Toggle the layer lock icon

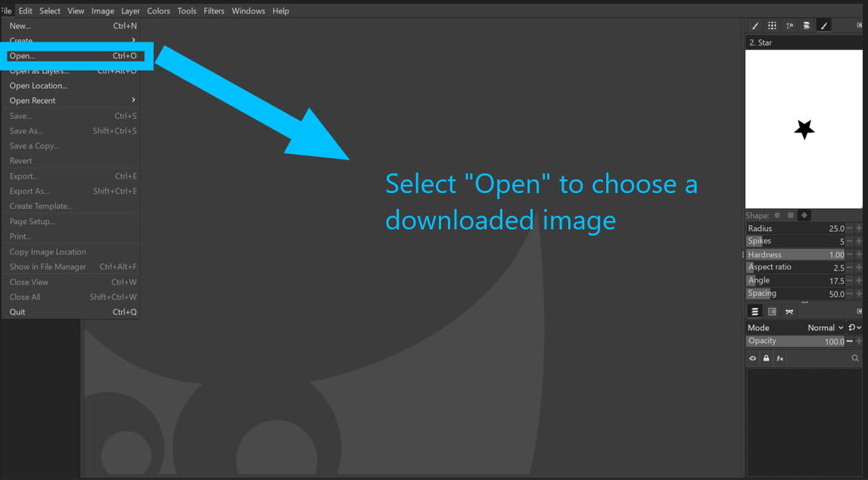click(x=766, y=358)
